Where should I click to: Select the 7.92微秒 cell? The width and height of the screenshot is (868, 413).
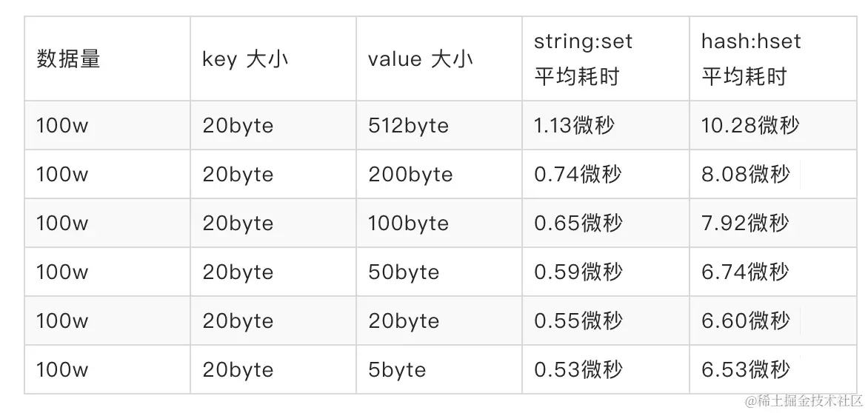tap(745, 224)
